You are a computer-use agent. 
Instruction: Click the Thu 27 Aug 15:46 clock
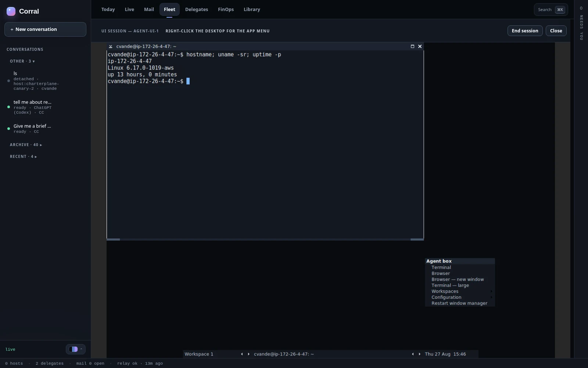[445, 354]
